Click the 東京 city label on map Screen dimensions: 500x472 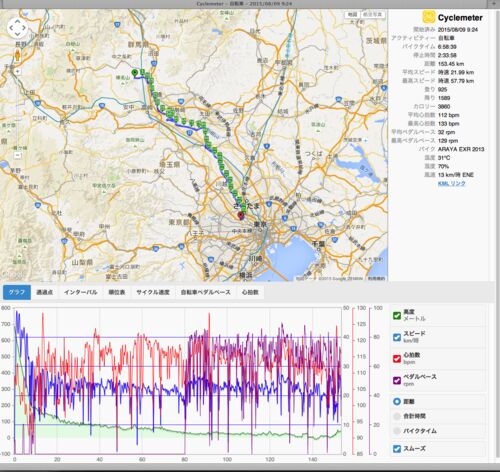tap(260, 224)
